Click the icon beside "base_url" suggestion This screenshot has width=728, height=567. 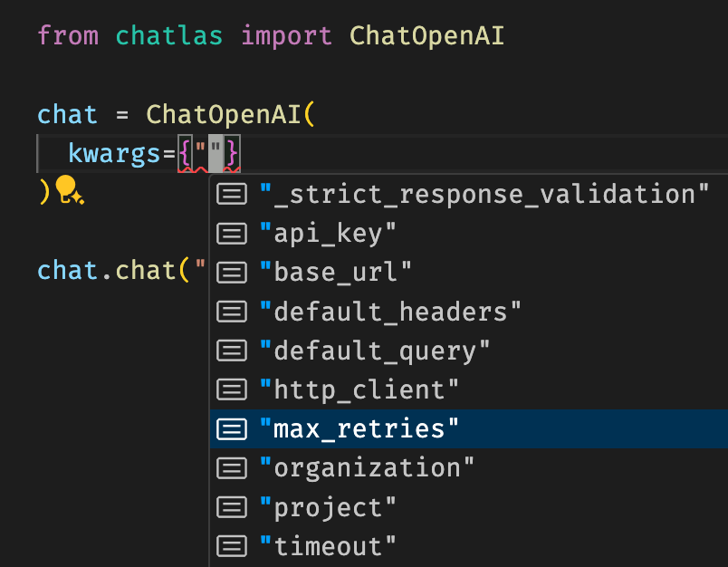click(x=231, y=272)
